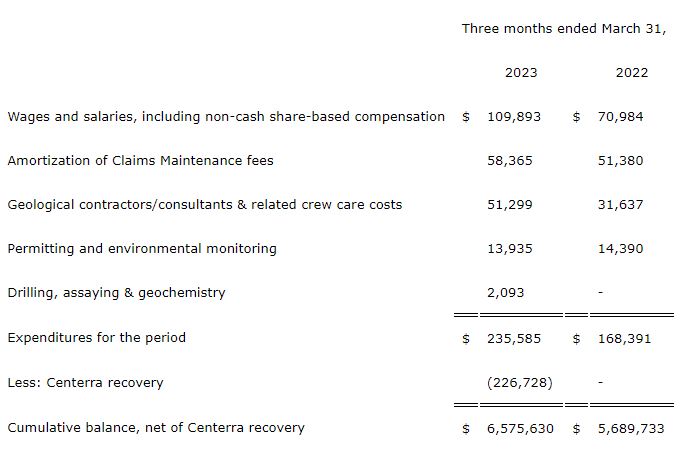The width and height of the screenshot is (691, 452).
Task: Select the 2023 column heading
Action: click(520, 73)
